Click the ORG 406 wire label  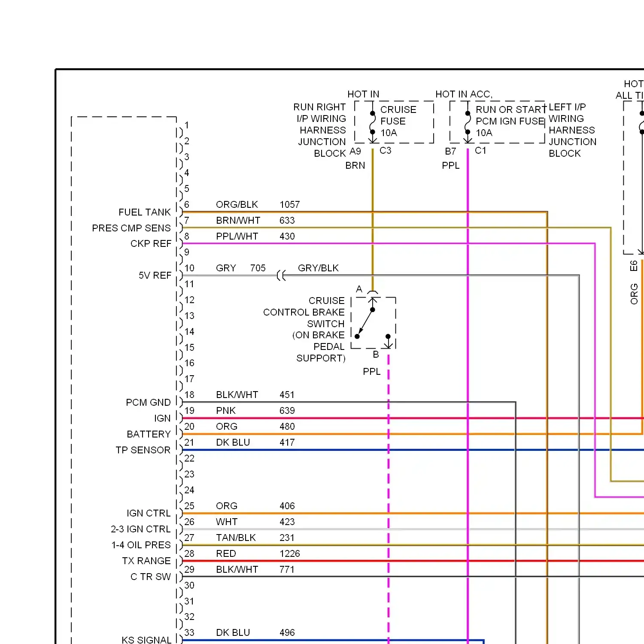point(255,506)
